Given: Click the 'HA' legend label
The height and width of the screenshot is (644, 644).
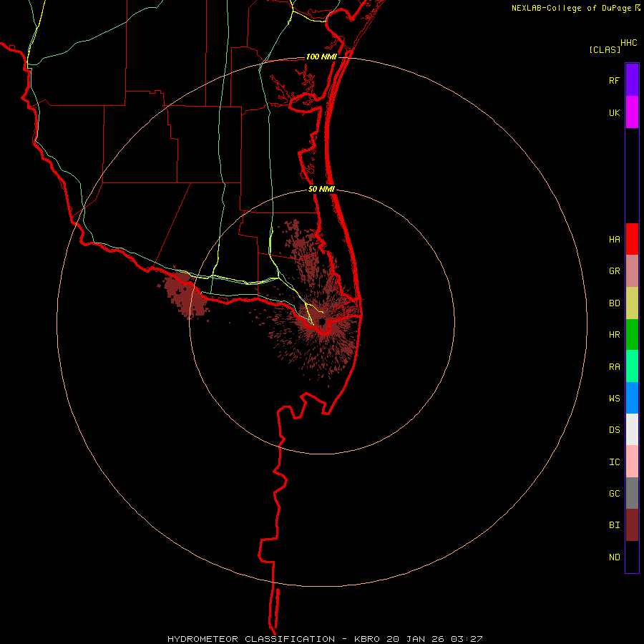Looking at the screenshot, I should coord(614,240).
